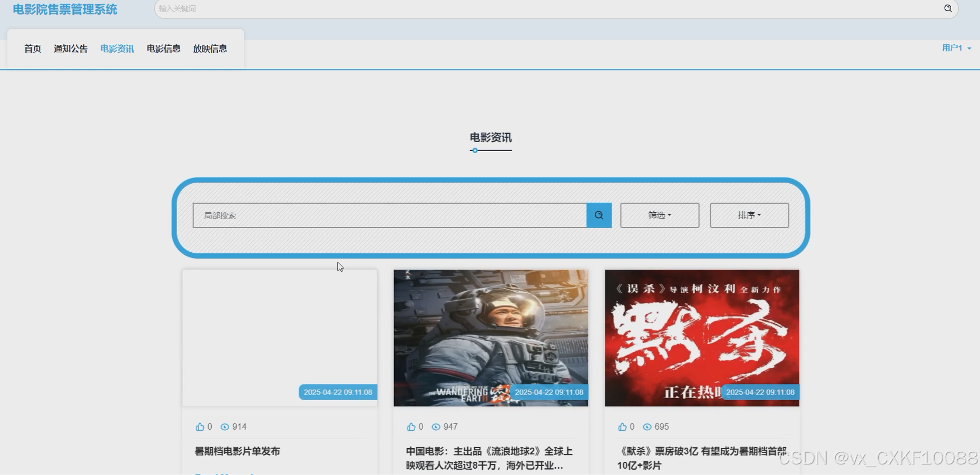Open the 排序 sort dropdown
The image size is (980, 475).
[x=749, y=215]
